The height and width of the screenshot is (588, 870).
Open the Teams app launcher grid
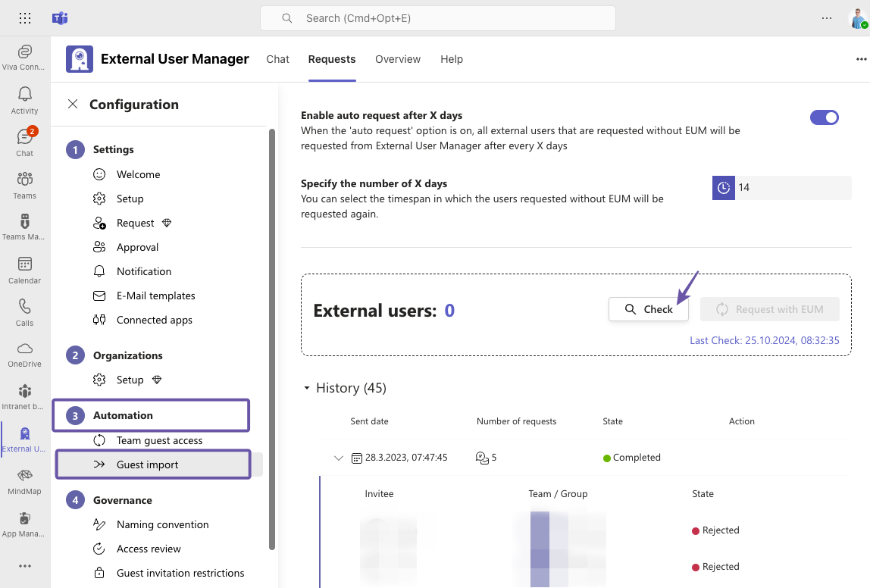click(x=25, y=18)
